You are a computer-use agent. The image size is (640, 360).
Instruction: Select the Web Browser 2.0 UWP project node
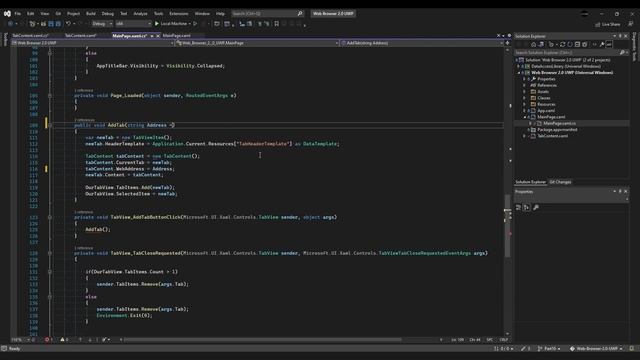571,73
